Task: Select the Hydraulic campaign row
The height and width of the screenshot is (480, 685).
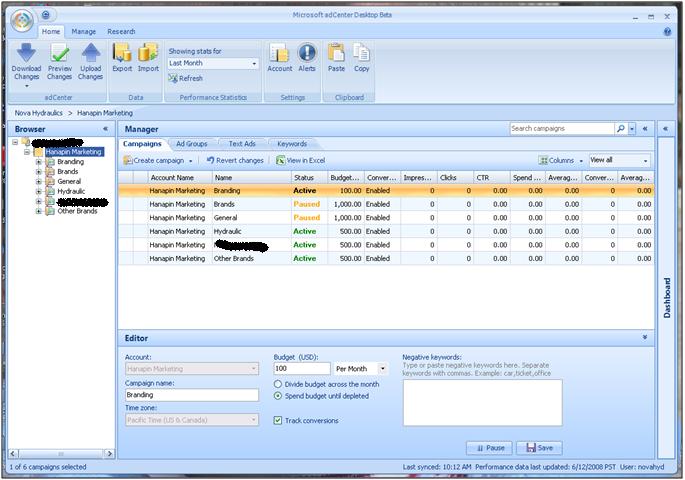Action: coord(386,231)
